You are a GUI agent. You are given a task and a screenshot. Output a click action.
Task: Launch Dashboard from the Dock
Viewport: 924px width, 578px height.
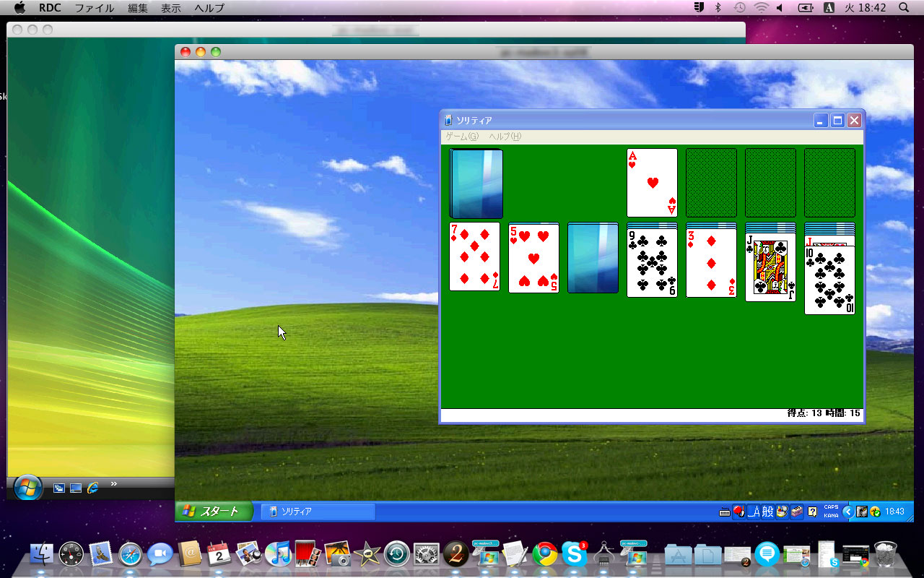[x=72, y=554]
